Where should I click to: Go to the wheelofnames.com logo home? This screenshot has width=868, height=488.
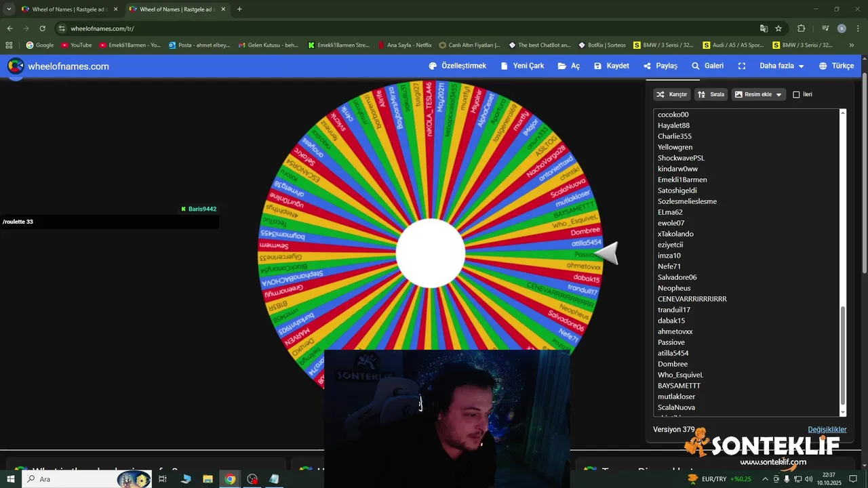pyautogui.click(x=58, y=66)
